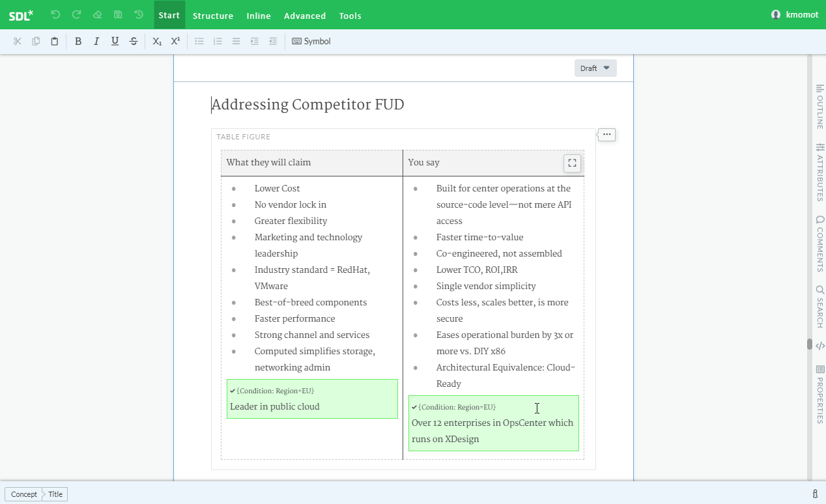
Task: Save the document with the floppy icon
Action: (x=118, y=14)
